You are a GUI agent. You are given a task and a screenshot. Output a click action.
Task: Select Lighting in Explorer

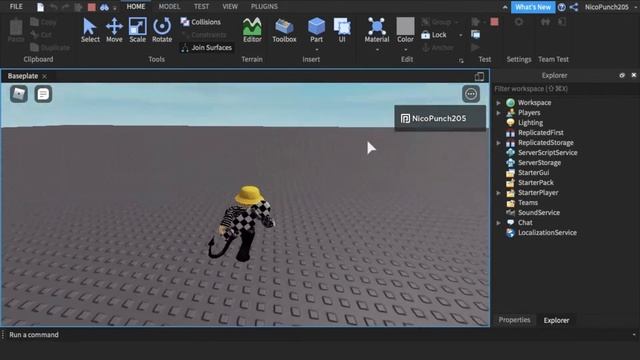click(x=530, y=122)
